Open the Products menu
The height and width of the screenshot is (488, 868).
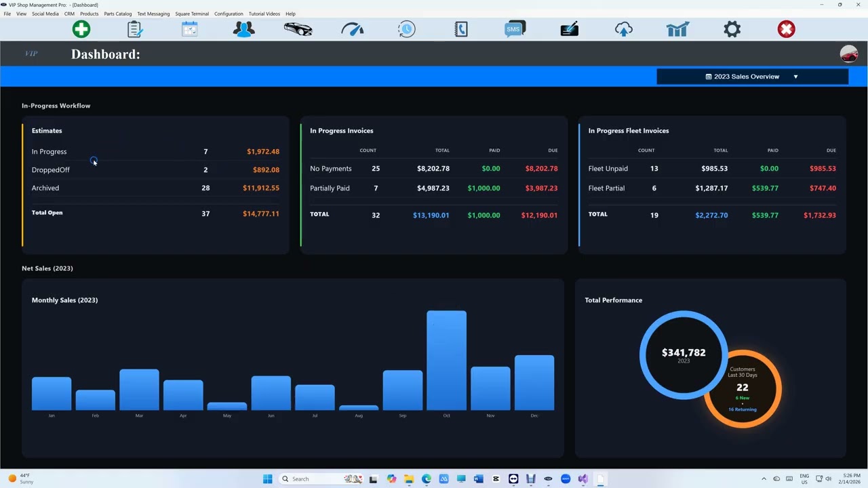(x=89, y=14)
